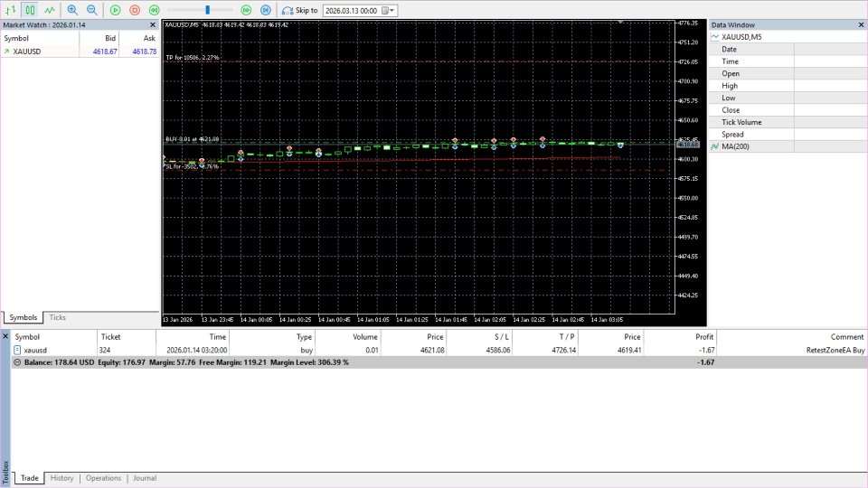Click the BUY 0.01 at 4621.08 chart label
868x488 pixels.
click(x=192, y=139)
